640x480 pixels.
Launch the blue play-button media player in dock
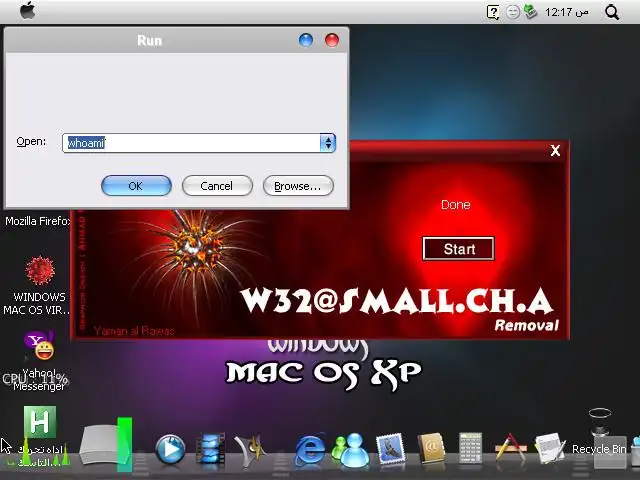point(170,450)
